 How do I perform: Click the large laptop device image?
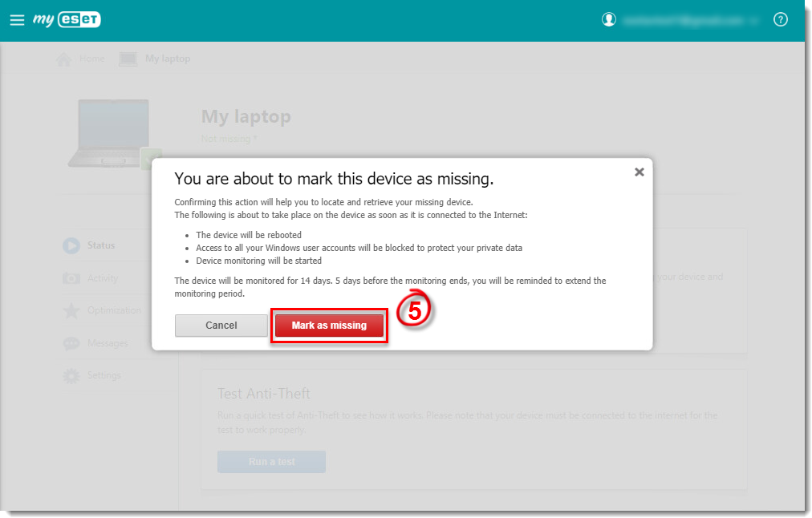click(113, 134)
